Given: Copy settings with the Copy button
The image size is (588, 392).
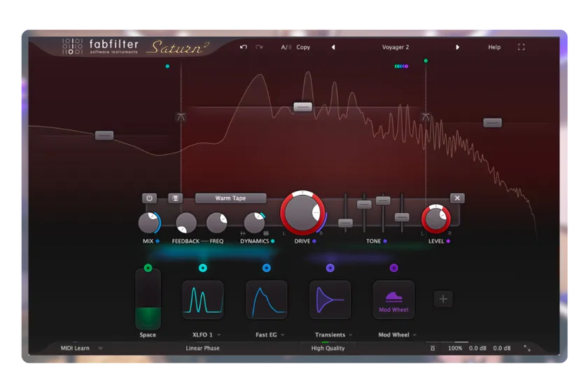Looking at the screenshot, I should [x=303, y=48].
